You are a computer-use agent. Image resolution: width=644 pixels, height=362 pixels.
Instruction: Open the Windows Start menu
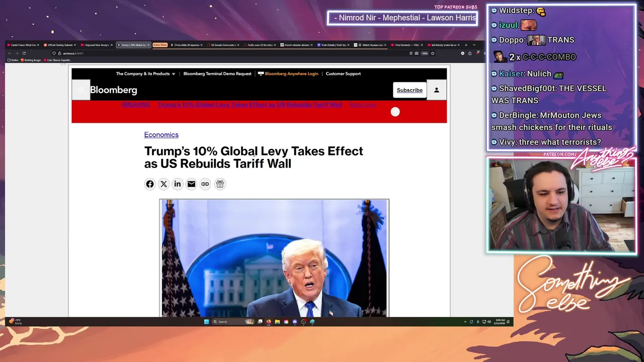pyautogui.click(x=206, y=322)
